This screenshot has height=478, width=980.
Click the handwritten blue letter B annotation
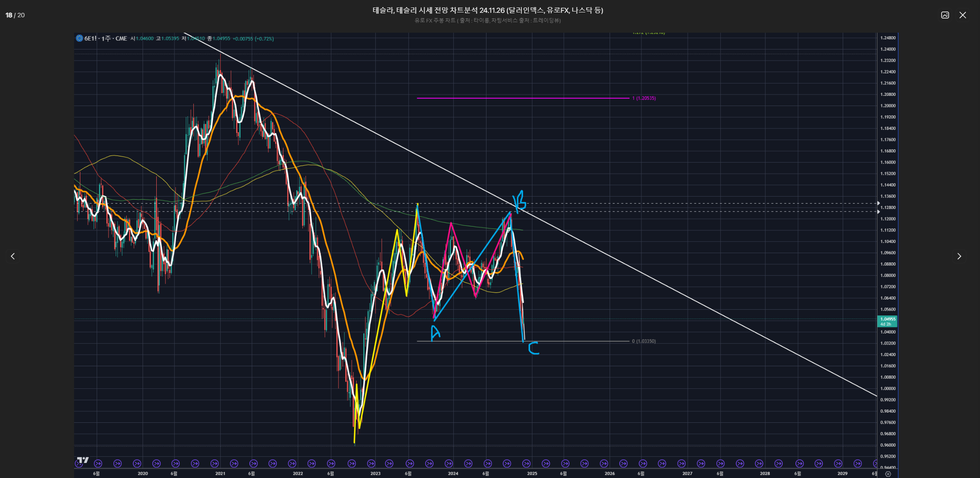(x=520, y=201)
